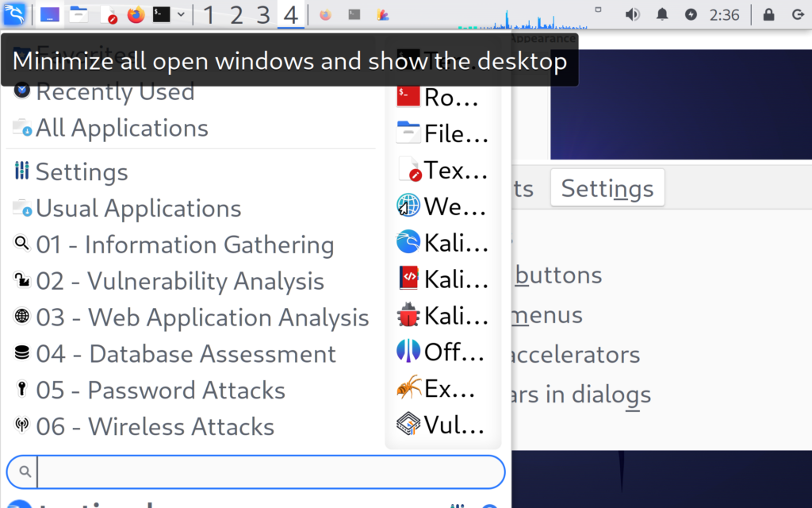Launch the Root Terminal favorite
Viewport: 812px width, 508px height.
click(x=441, y=97)
